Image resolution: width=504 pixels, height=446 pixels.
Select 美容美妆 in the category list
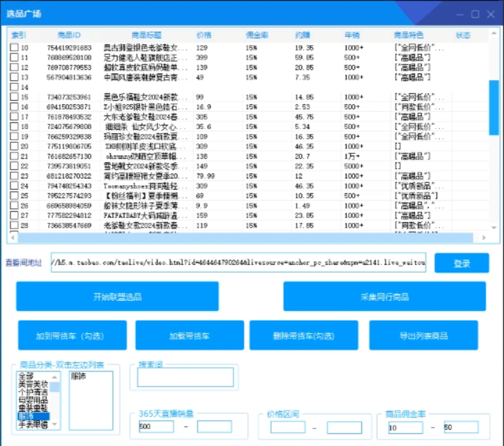33,384
